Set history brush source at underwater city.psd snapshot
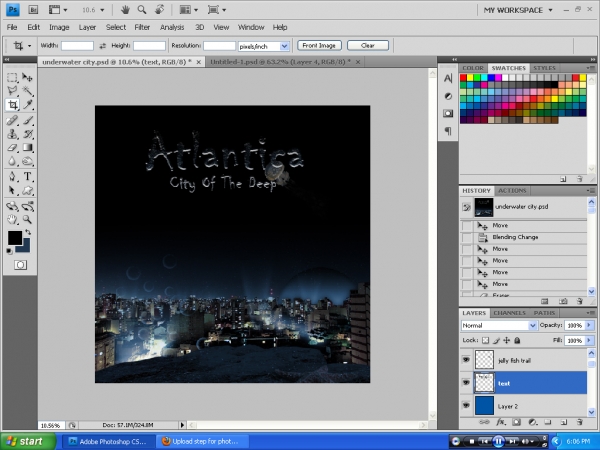The height and width of the screenshot is (450, 600). 466,207
